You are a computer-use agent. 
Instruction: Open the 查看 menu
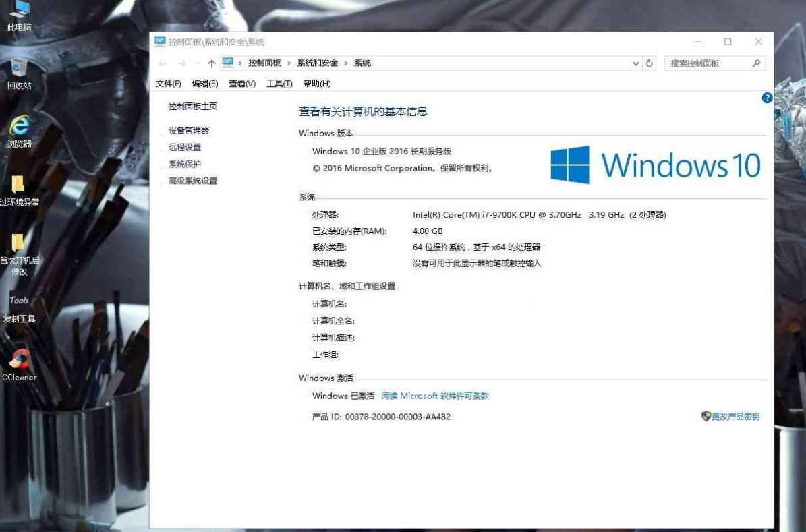pyautogui.click(x=241, y=83)
